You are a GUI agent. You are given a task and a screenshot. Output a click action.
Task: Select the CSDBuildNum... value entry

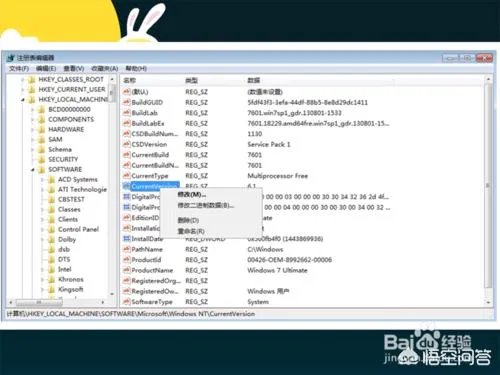click(x=155, y=134)
